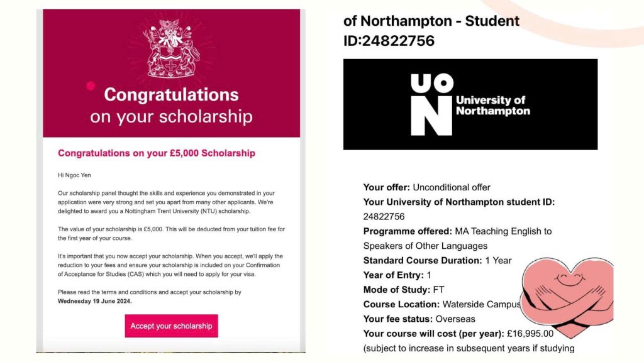Click the Year of Entry line
The image size is (644, 362).
click(397, 275)
